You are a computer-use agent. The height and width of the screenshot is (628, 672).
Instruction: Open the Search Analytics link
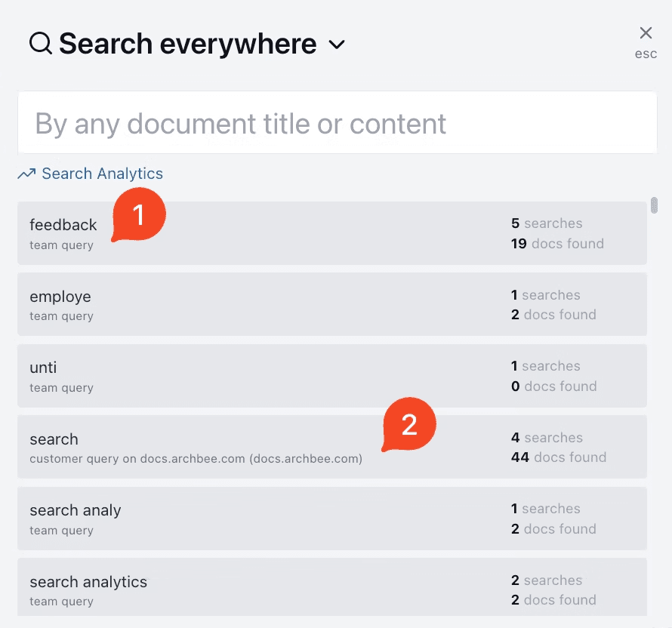[102, 174]
